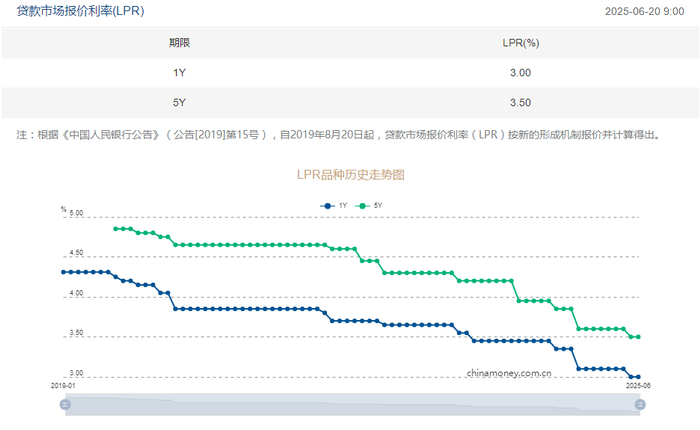The height and width of the screenshot is (430, 700).
Task: Click the 2025-06-20 9:00 timestamp
Action: tap(644, 12)
